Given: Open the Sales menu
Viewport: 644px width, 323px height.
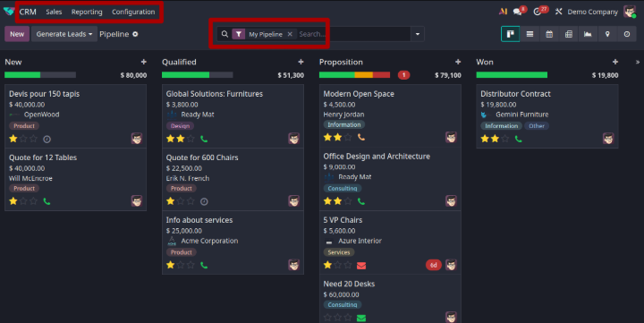Looking at the screenshot, I should coord(54,12).
